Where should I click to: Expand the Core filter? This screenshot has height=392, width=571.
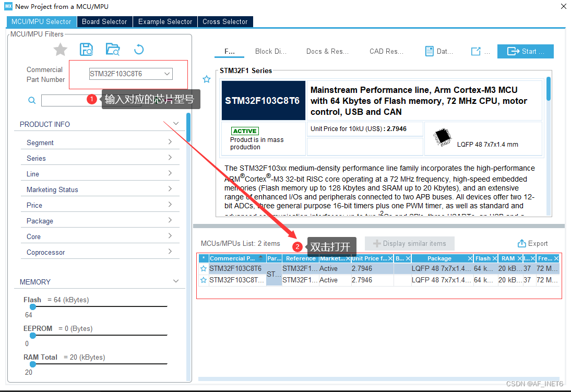[170, 236]
